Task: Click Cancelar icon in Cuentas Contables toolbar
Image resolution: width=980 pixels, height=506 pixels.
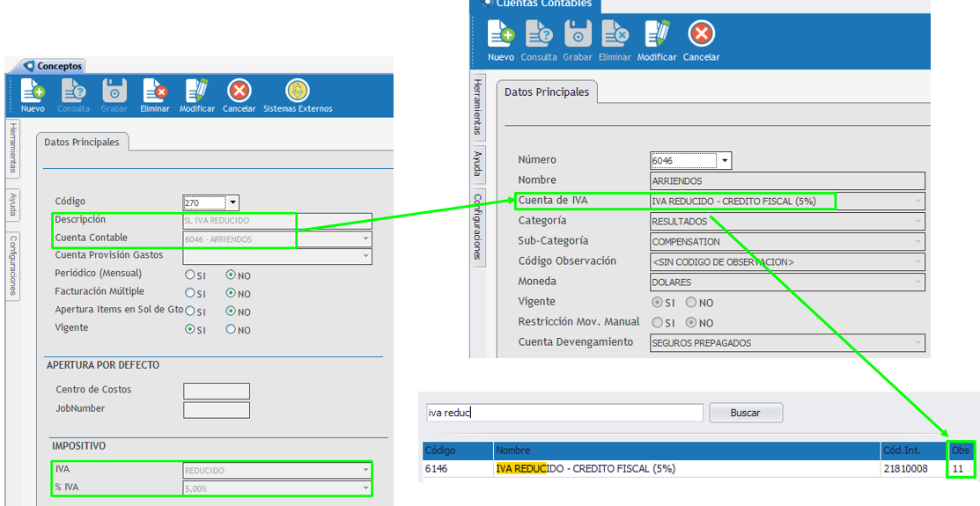Action: coord(701,33)
